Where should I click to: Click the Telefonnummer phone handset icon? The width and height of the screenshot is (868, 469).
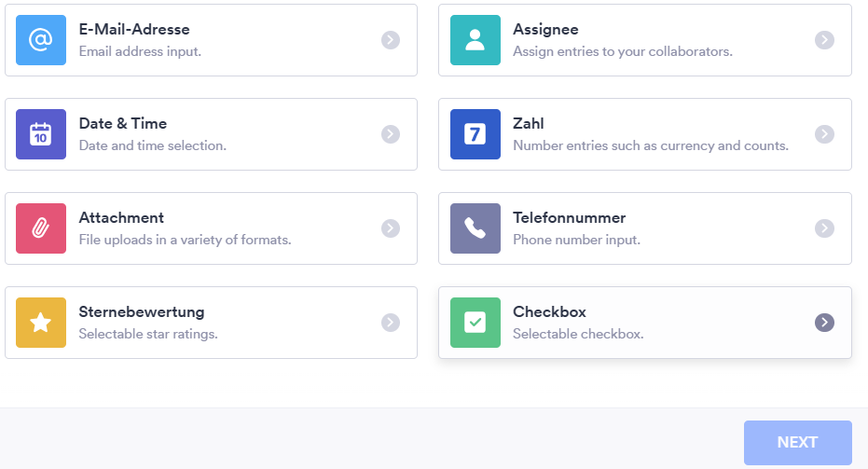point(475,228)
